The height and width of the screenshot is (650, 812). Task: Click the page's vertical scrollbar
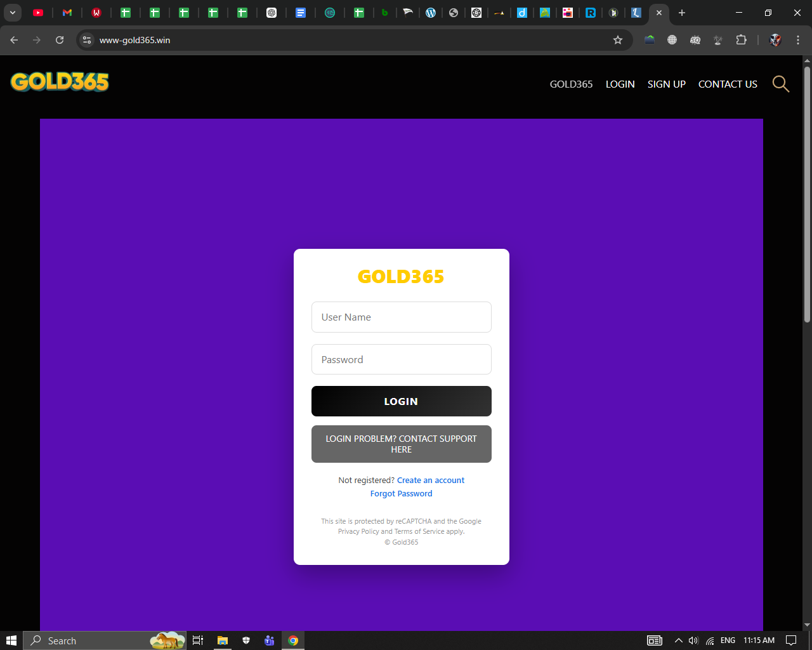pyautogui.click(x=807, y=190)
